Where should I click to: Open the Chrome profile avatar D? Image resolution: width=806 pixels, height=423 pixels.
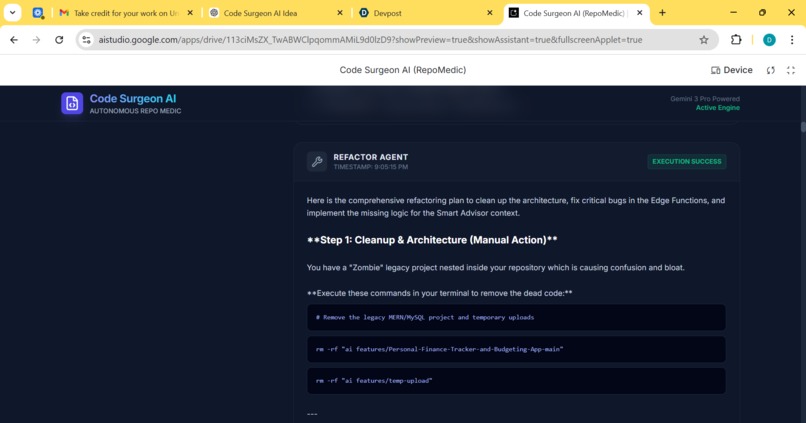click(x=769, y=40)
